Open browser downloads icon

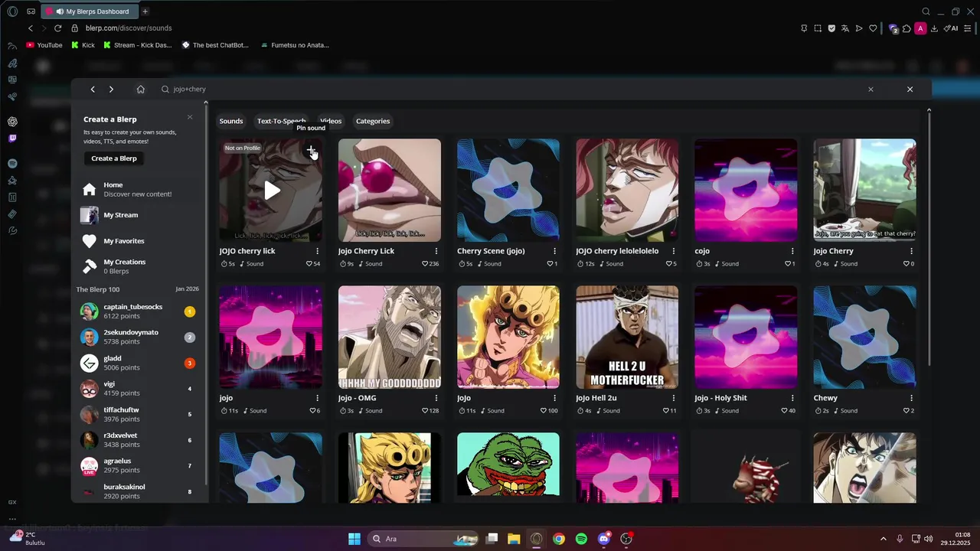pos(934,28)
